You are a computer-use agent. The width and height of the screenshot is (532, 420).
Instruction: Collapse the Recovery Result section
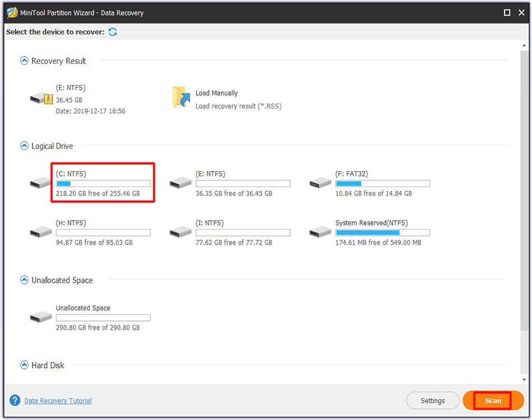click(x=24, y=60)
